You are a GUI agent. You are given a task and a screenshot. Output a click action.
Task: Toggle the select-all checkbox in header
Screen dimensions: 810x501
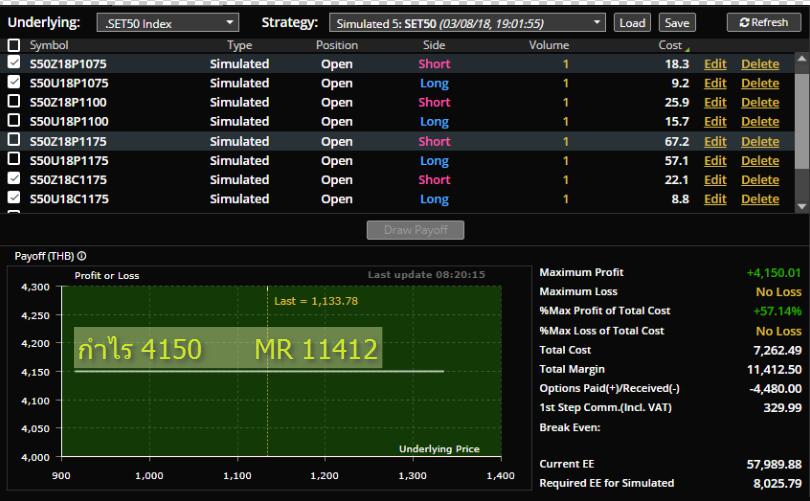coord(14,45)
